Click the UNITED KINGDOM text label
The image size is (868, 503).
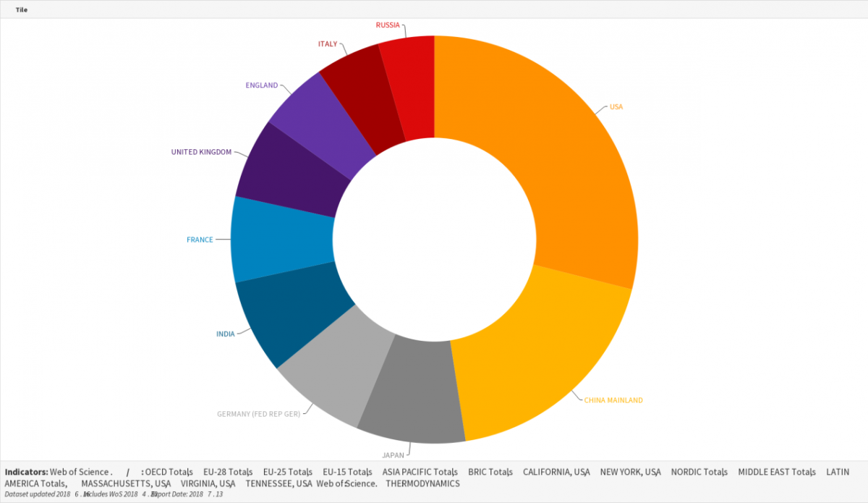[x=201, y=152]
